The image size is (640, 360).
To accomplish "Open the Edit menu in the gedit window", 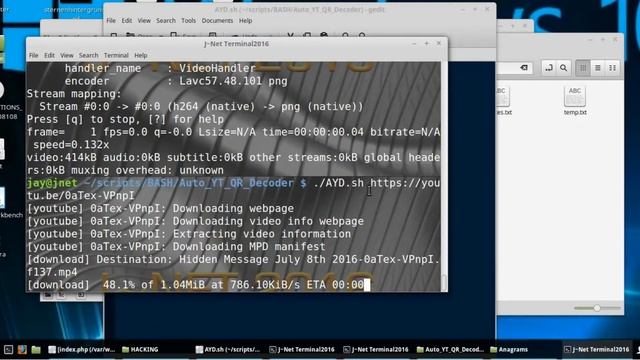I will coord(127,20).
